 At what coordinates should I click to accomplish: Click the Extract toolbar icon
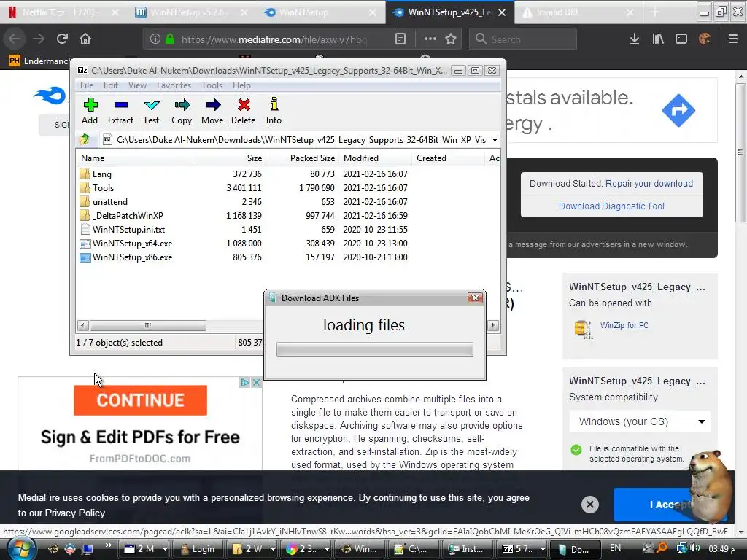click(x=120, y=105)
